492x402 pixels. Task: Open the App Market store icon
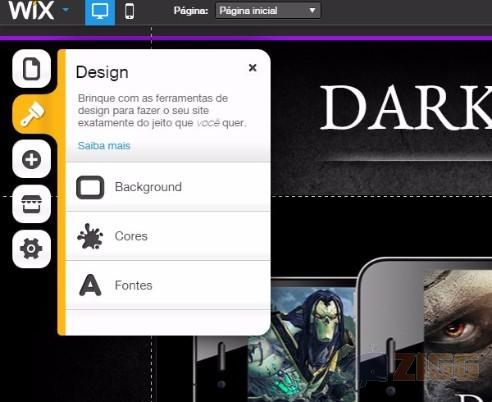point(32,204)
